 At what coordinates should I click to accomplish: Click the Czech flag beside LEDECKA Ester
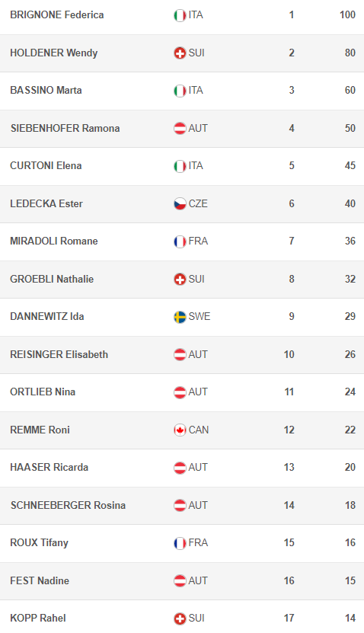click(x=180, y=204)
